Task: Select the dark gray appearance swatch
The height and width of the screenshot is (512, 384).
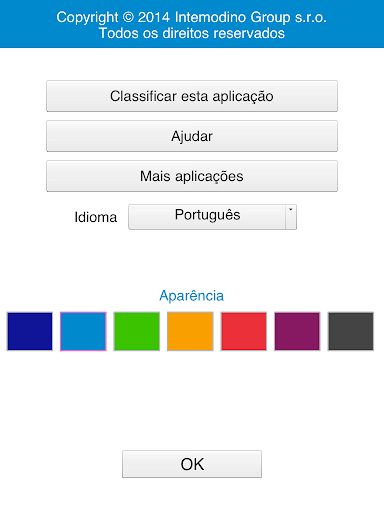Action: point(351,331)
